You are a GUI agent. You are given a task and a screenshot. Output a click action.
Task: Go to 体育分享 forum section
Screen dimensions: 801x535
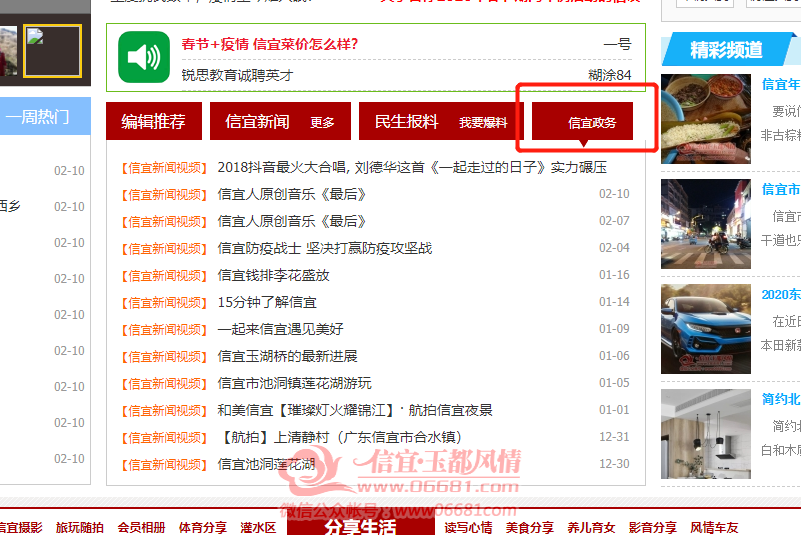203,527
